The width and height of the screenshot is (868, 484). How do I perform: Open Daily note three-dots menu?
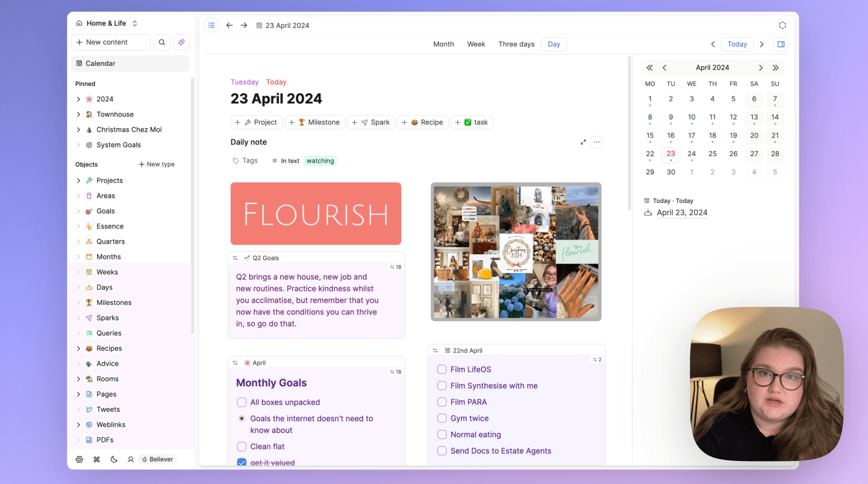click(596, 142)
